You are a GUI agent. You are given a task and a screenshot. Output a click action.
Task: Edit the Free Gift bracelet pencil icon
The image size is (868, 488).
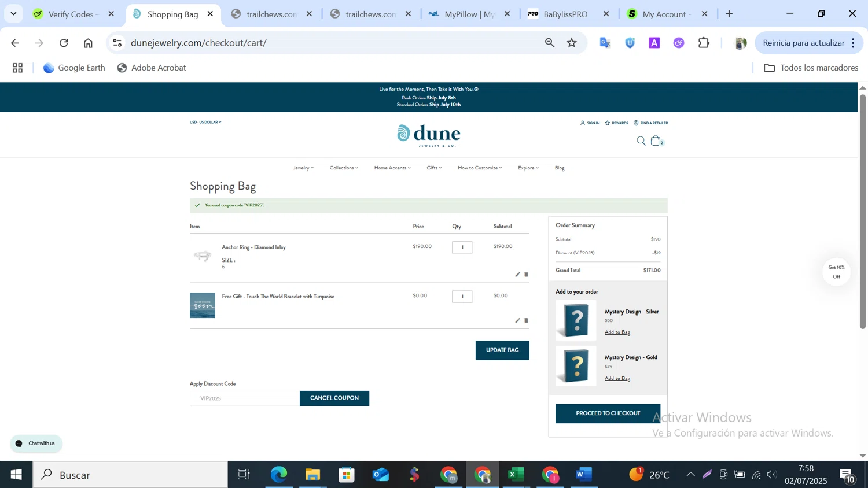click(x=517, y=320)
